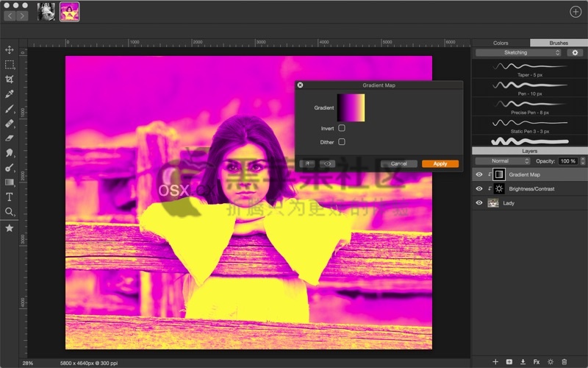Viewport: 588px width, 368px height.
Task: Click the R reset button in dialog
Action: [x=307, y=163]
